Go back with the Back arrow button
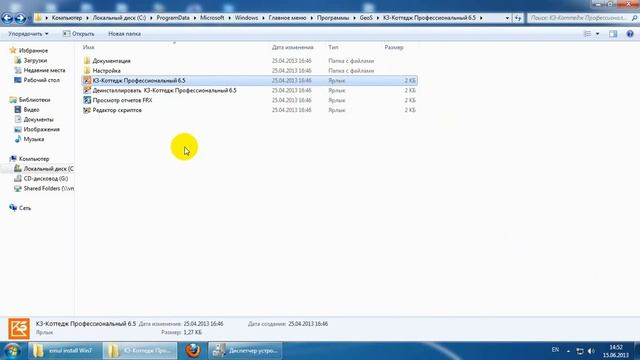Screen dimensions: 640x360 (7, 18)
